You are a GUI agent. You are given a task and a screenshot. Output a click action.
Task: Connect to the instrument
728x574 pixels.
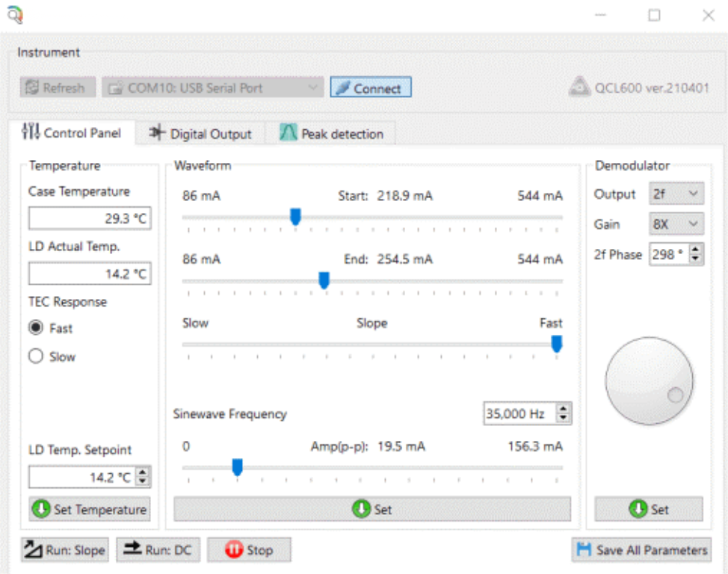[370, 88]
